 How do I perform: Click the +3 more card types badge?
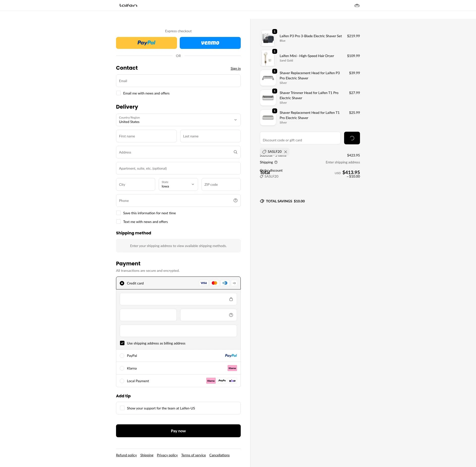pos(234,283)
